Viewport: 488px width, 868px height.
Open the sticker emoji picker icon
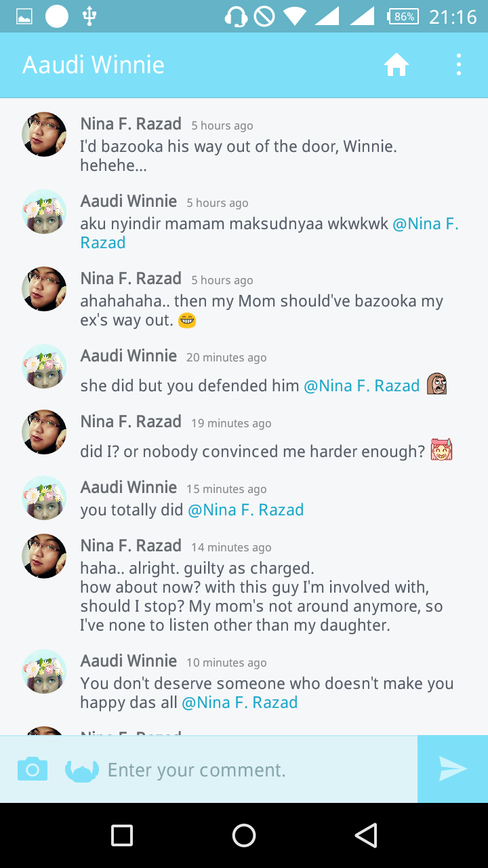[x=81, y=770]
